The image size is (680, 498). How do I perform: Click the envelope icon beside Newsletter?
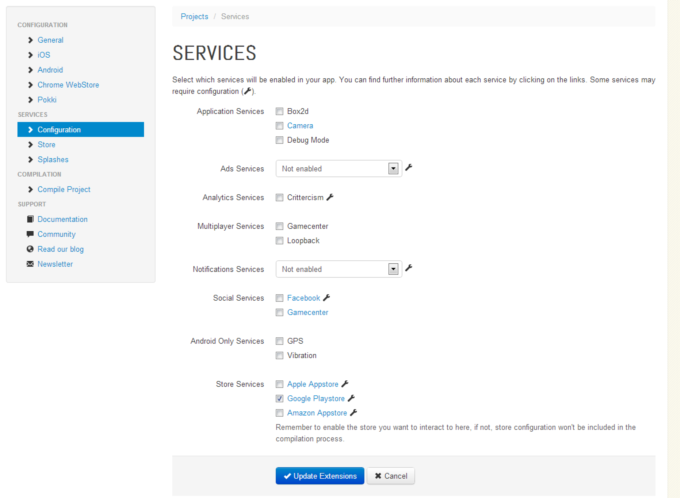[30, 264]
